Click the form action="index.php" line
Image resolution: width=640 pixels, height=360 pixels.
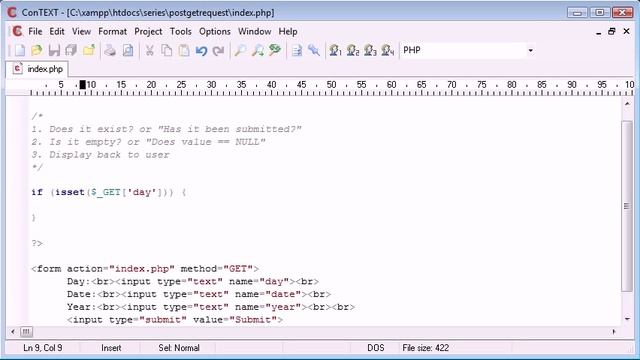[x=145, y=269]
